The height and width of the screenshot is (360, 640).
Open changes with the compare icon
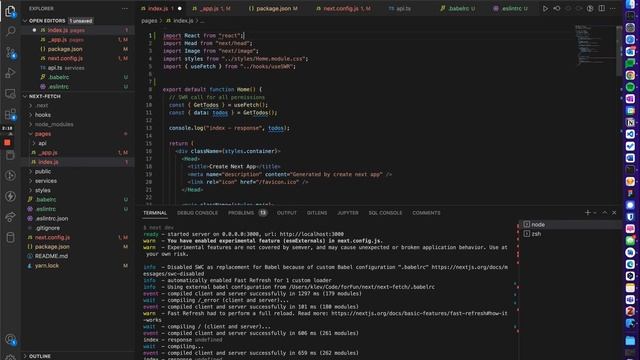(x=557, y=8)
